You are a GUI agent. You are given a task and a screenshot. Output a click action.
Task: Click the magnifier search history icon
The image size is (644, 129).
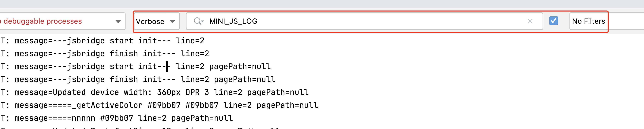coord(198,21)
